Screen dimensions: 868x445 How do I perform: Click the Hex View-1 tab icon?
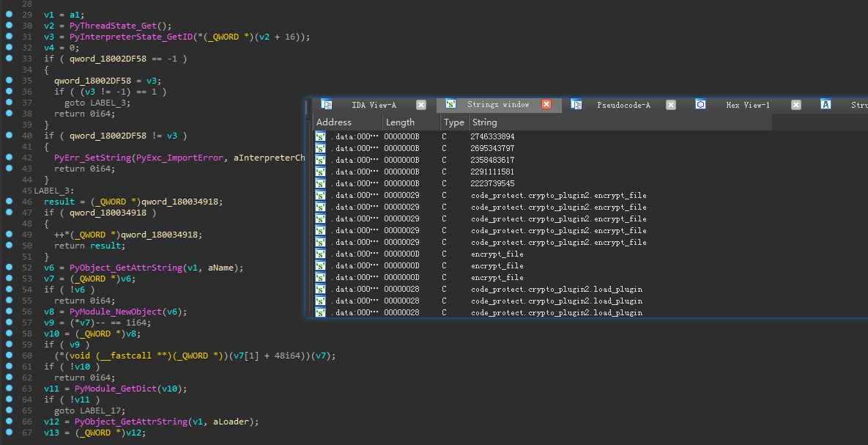point(700,105)
